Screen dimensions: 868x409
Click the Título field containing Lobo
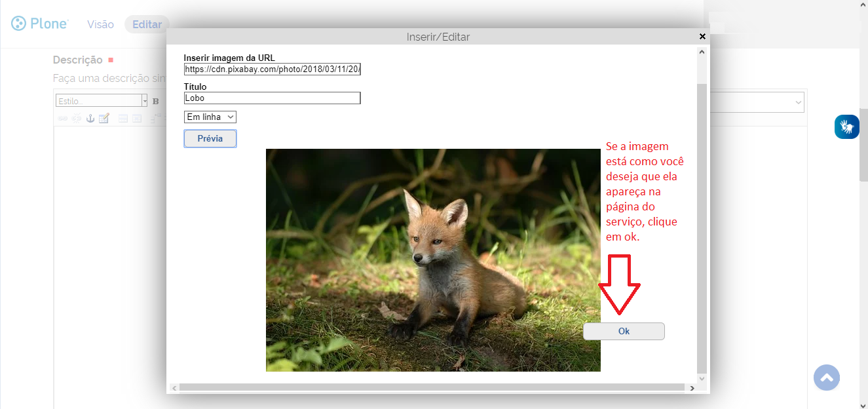(x=272, y=98)
